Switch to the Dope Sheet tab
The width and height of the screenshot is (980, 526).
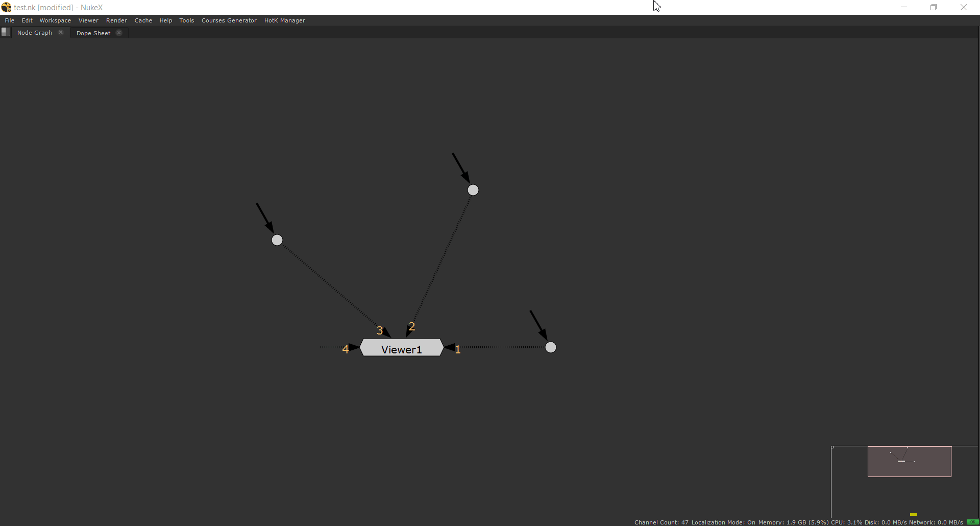click(x=93, y=33)
